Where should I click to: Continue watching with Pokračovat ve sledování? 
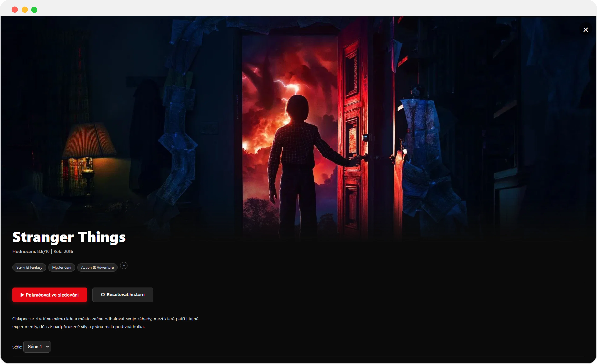(50, 295)
